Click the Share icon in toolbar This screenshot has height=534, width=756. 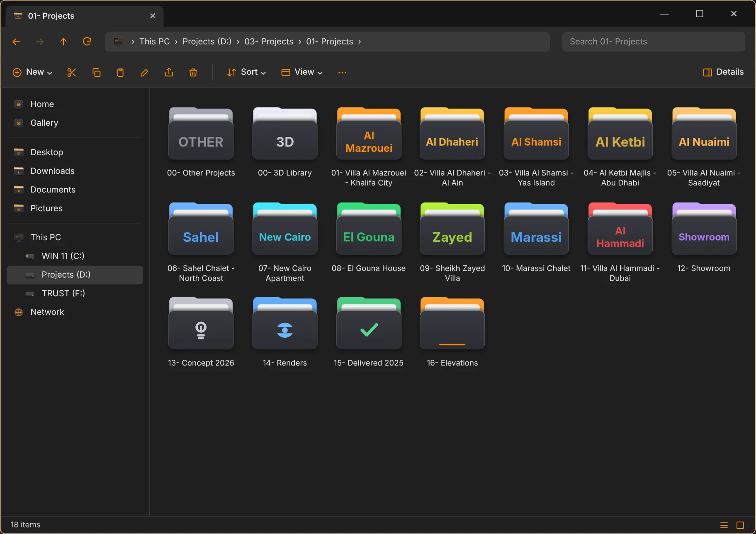[169, 73]
